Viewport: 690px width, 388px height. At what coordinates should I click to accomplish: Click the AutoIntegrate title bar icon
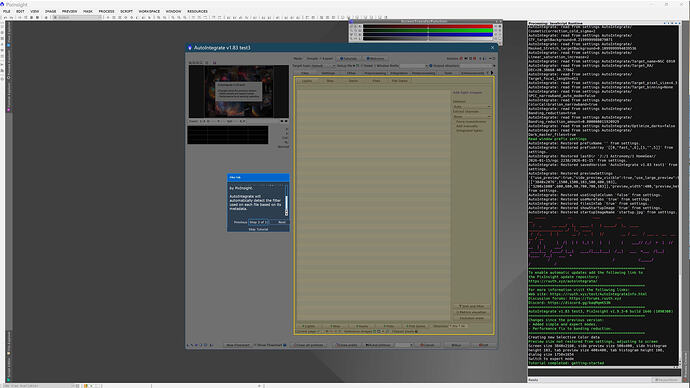(190, 48)
